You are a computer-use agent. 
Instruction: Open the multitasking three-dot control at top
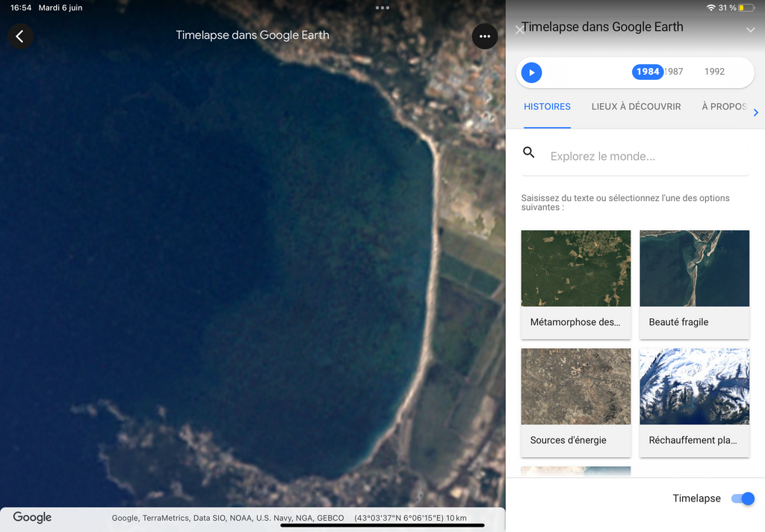click(382, 7)
